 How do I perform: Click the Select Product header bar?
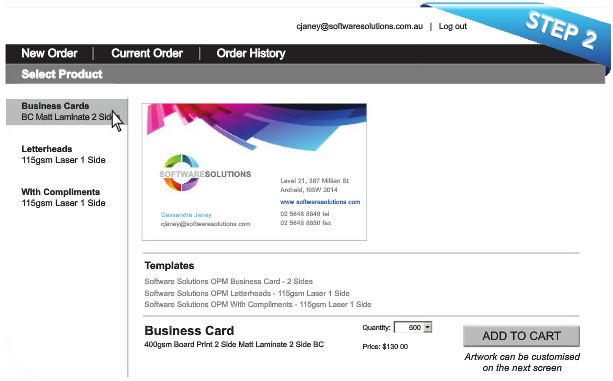click(x=305, y=74)
